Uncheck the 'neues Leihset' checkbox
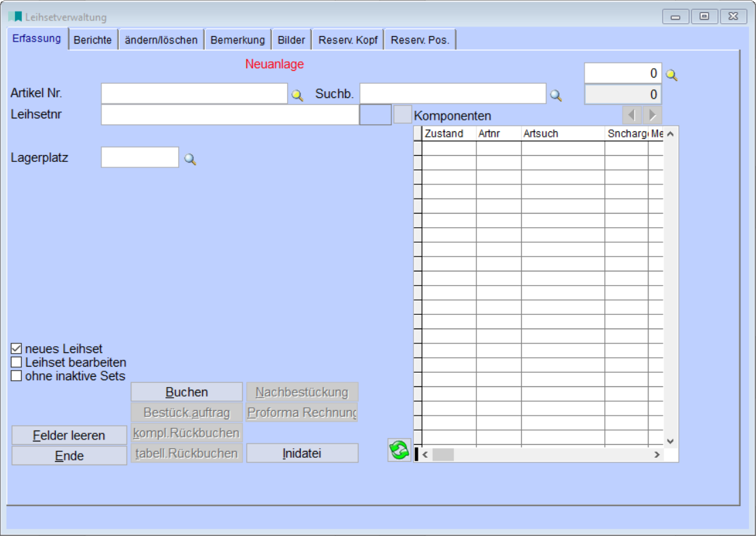 click(x=17, y=349)
